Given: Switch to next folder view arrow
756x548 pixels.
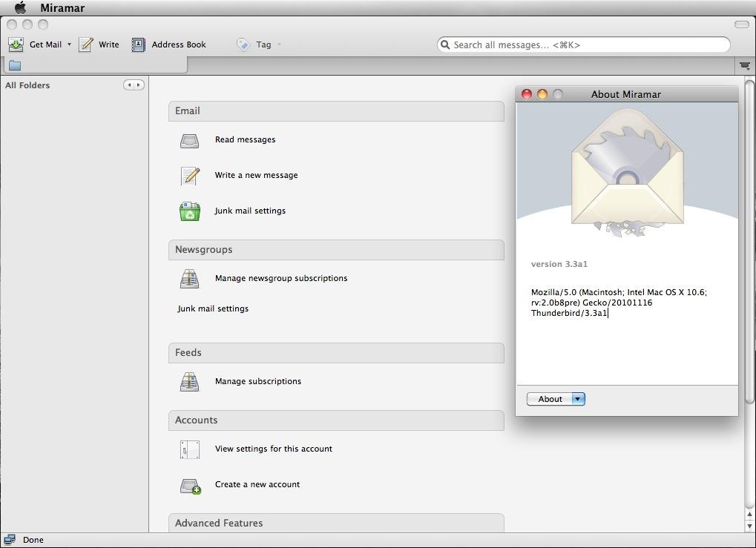Looking at the screenshot, I should point(139,85).
